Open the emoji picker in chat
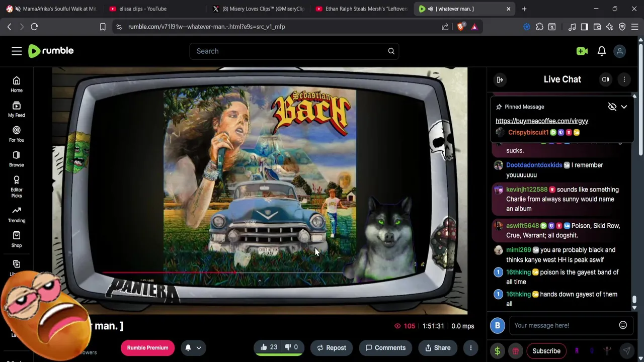Image resolution: width=644 pixels, height=362 pixels. click(623, 325)
